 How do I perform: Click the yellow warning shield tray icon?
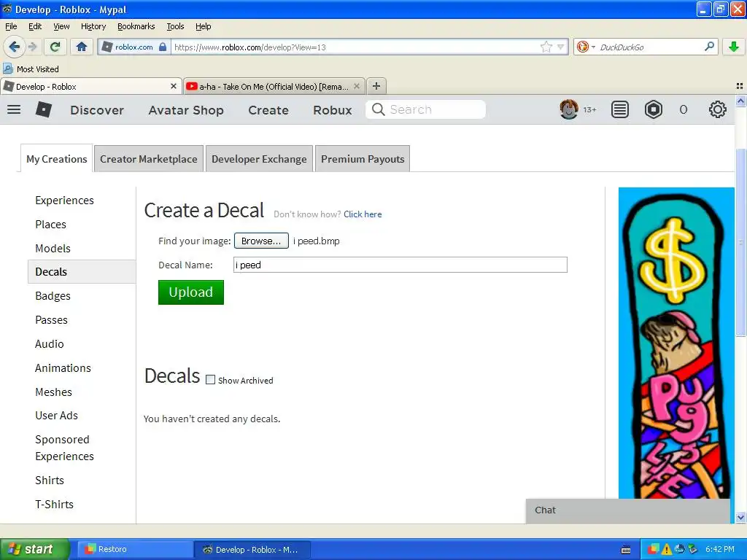tap(667, 549)
